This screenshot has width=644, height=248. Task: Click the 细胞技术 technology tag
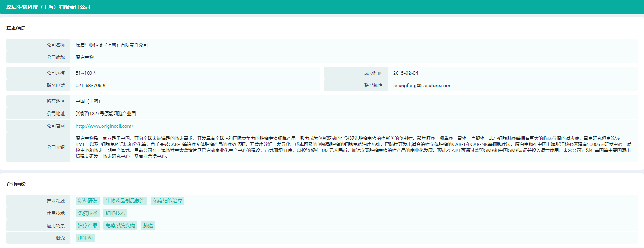[115, 213]
